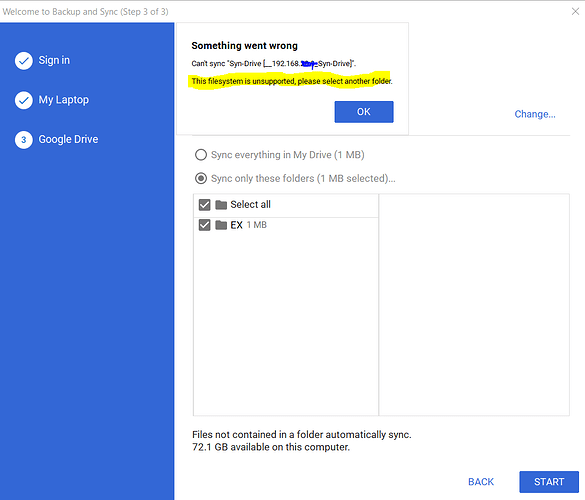
Task: Click 'Files not contained in a folder' text
Action: coord(301,435)
